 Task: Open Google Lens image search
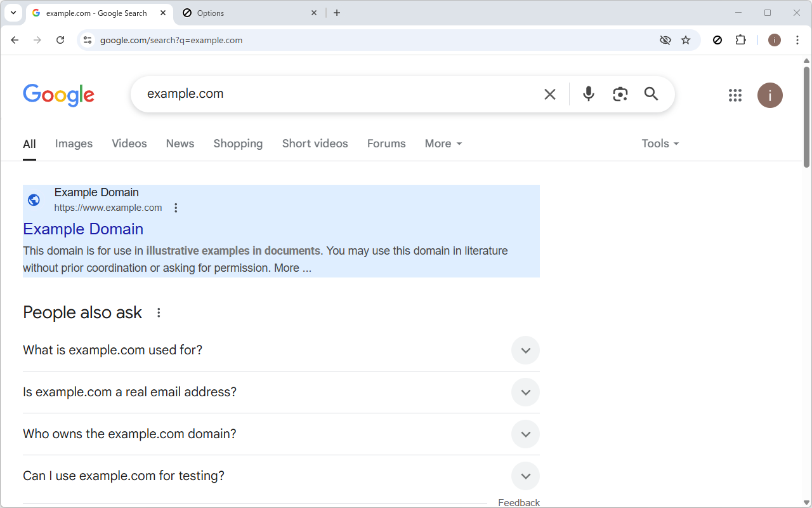coord(620,93)
